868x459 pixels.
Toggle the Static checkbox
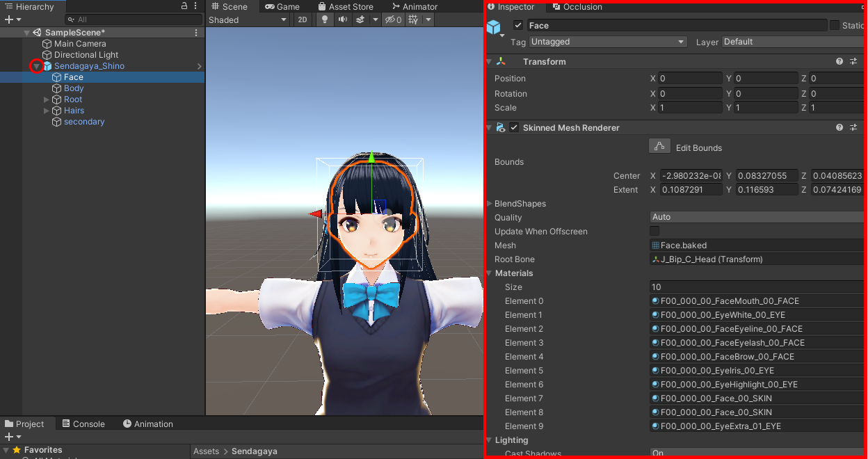(834, 25)
